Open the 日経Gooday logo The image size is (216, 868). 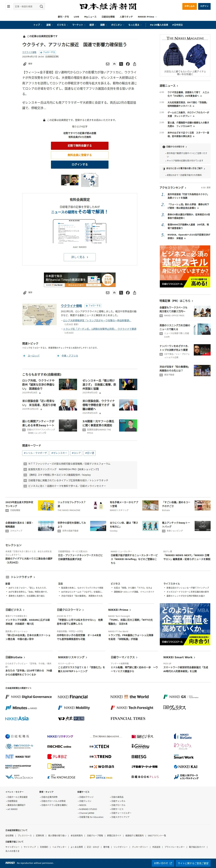coord(140,746)
